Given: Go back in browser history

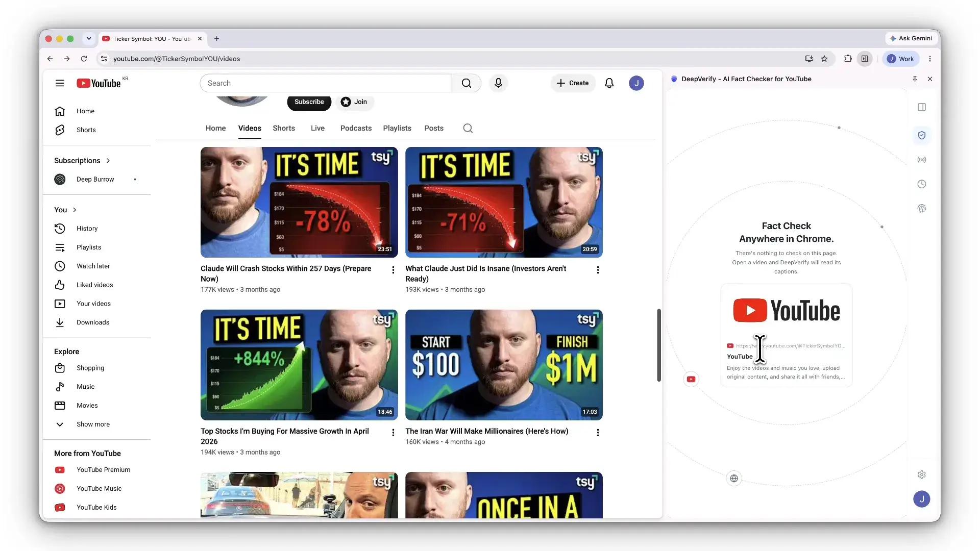Looking at the screenshot, I should [50, 59].
